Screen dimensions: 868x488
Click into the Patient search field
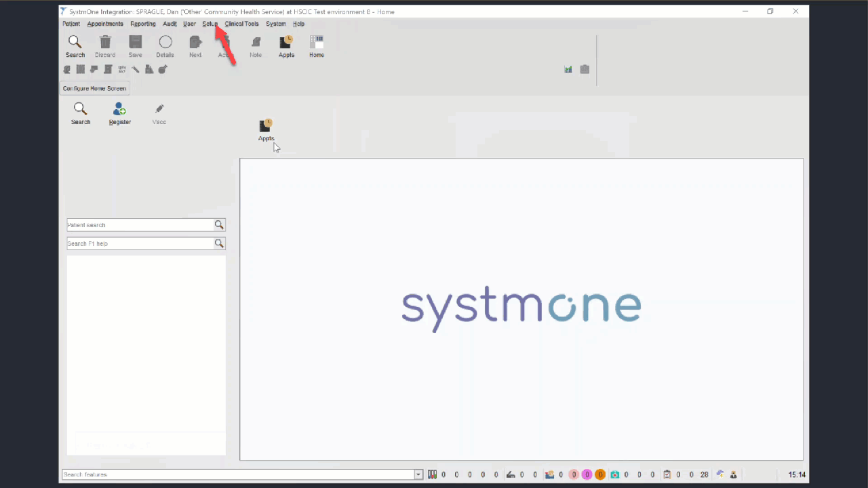click(x=140, y=225)
